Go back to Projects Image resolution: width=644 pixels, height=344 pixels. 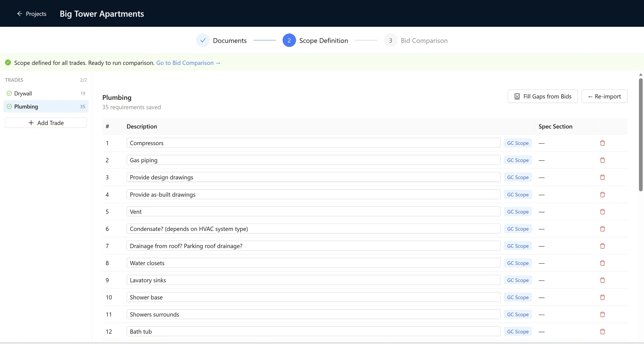pos(32,13)
